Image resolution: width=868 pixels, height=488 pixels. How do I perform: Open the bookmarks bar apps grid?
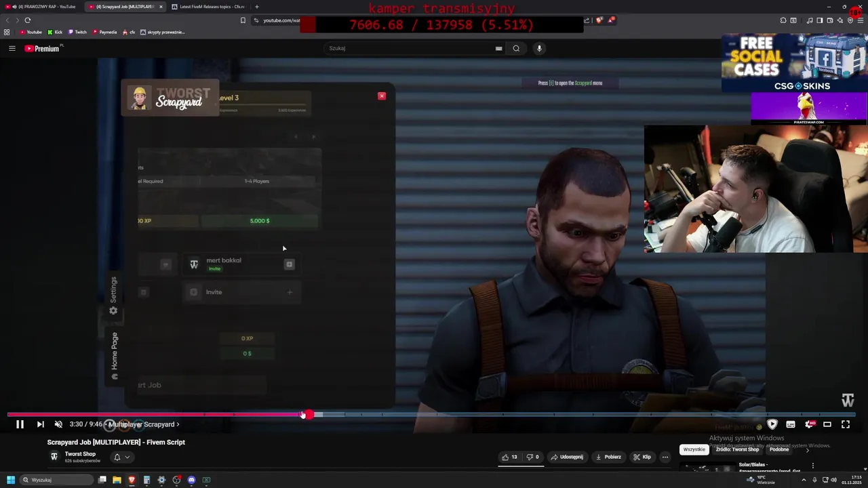(x=7, y=32)
